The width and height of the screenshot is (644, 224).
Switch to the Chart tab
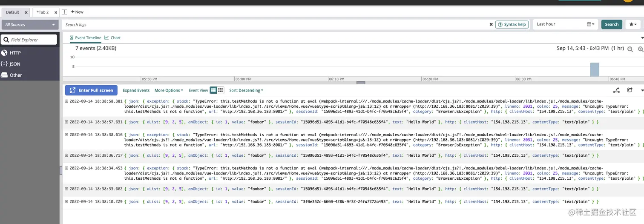[113, 38]
